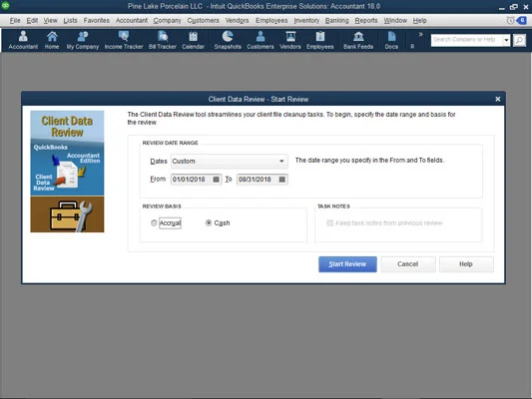Click the QuickBooks logo in title bar
532x399 pixels.
[x=5, y=6]
